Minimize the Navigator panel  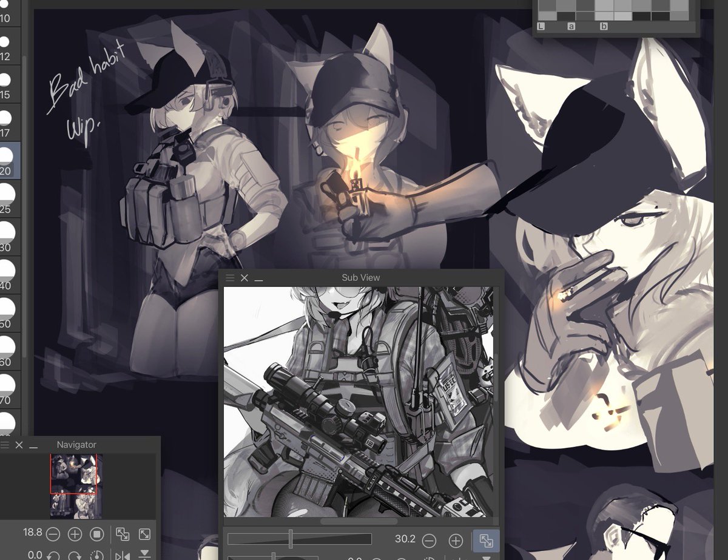pyautogui.click(x=34, y=446)
